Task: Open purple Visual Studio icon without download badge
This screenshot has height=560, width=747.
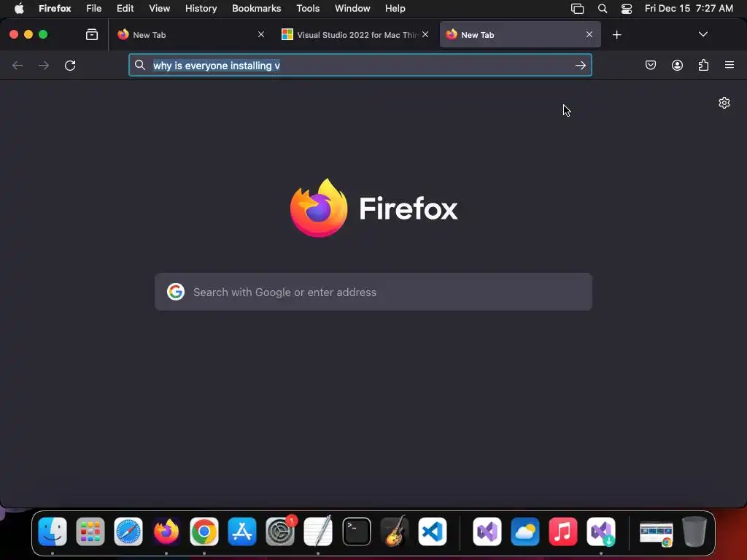Action: coord(487,532)
